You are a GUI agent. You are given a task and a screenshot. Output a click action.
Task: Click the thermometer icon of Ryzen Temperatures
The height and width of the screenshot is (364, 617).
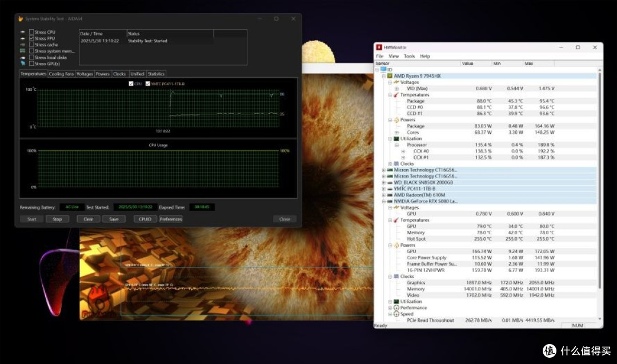click(x=396, y=95)
